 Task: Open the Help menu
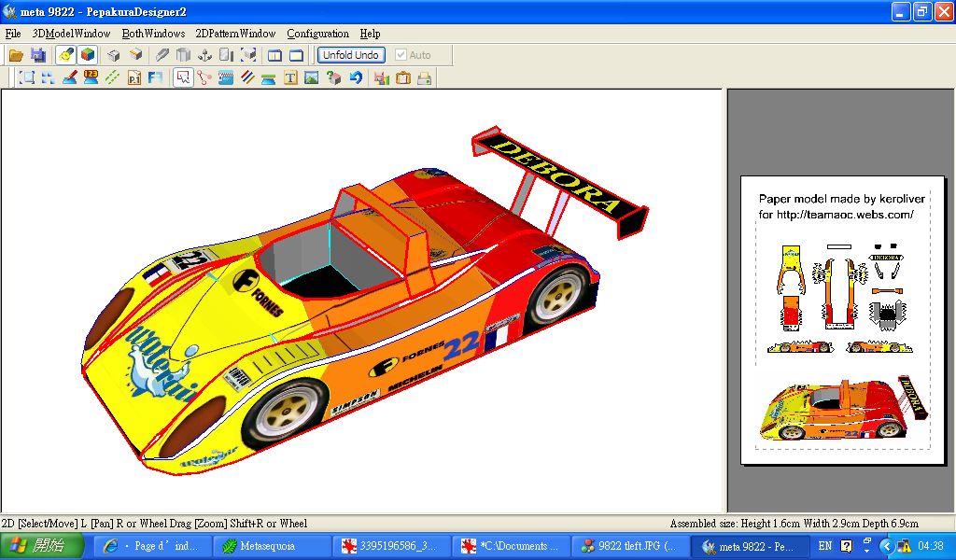pyautogui.click(x=370, y=34)
